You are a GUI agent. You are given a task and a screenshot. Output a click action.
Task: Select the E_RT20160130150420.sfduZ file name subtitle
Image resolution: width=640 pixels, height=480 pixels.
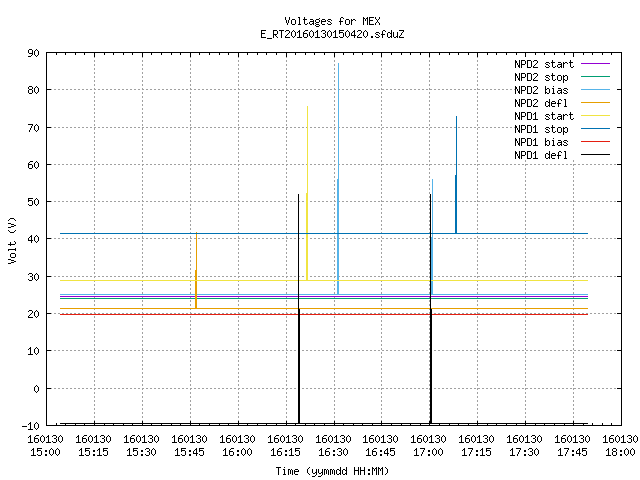pyautogui.click(x=332, y=34)
